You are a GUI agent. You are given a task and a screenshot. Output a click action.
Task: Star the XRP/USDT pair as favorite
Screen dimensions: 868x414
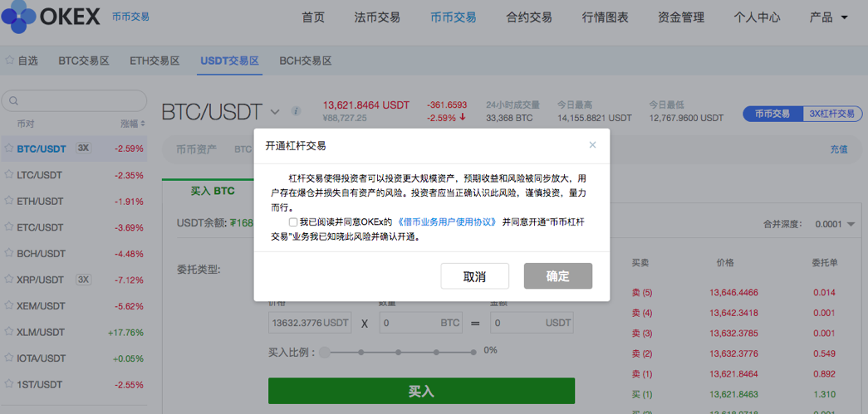pyautogui.click(x=8, y=279)
